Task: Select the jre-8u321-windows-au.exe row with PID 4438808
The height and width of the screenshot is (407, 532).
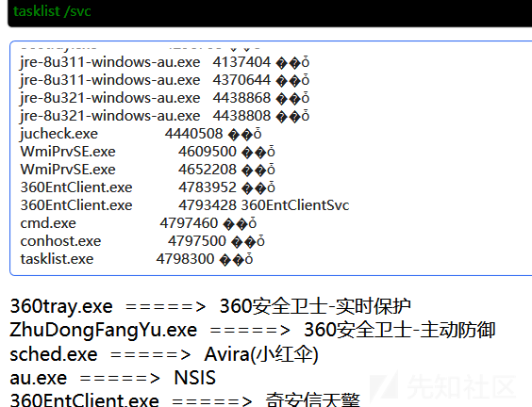Action: pyautogui.click(x=164, y=116)
